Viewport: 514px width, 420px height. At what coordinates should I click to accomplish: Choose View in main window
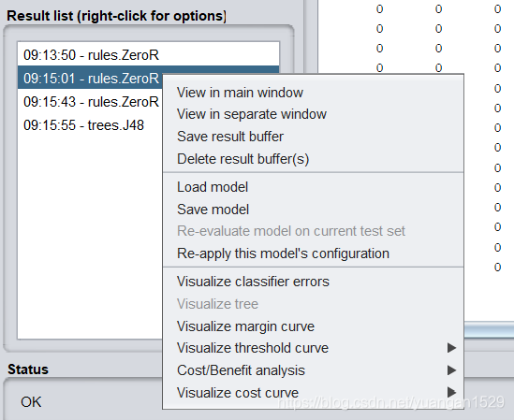click(313, 93)
